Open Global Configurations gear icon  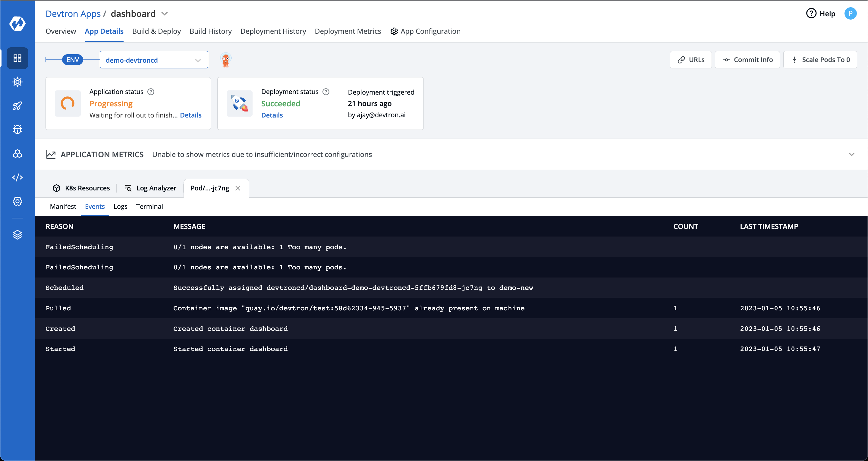click(x=17, y=201)
